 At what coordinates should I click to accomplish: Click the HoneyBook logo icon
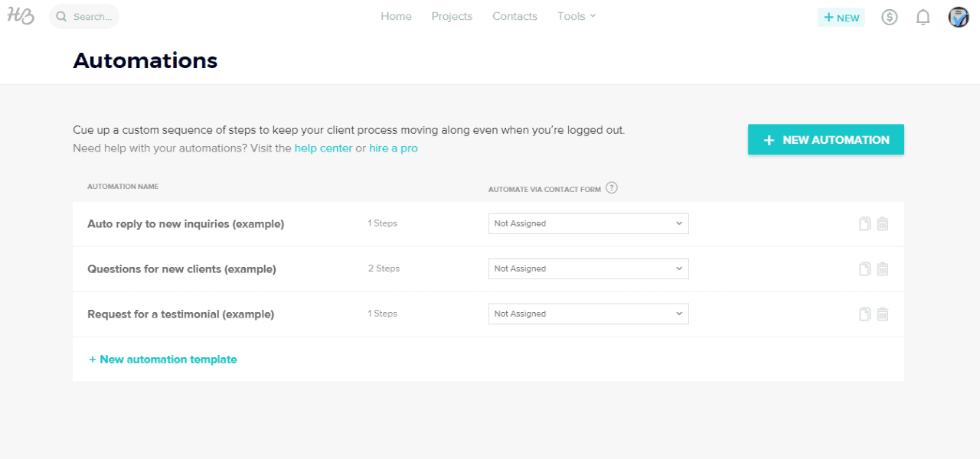tap(21, 16)
